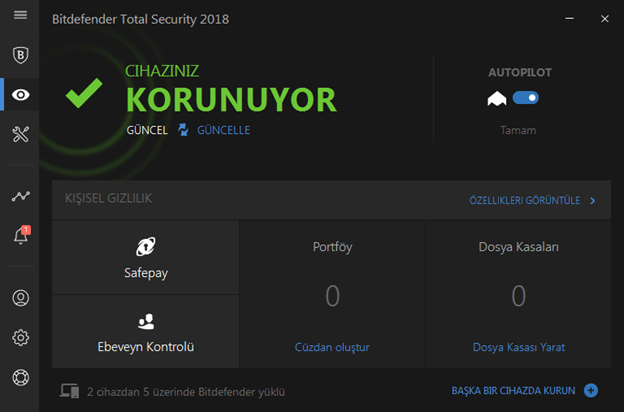Click the blue plus install icon
The height and width of the screenshot is (412, 624).
(x=591, y=391)
